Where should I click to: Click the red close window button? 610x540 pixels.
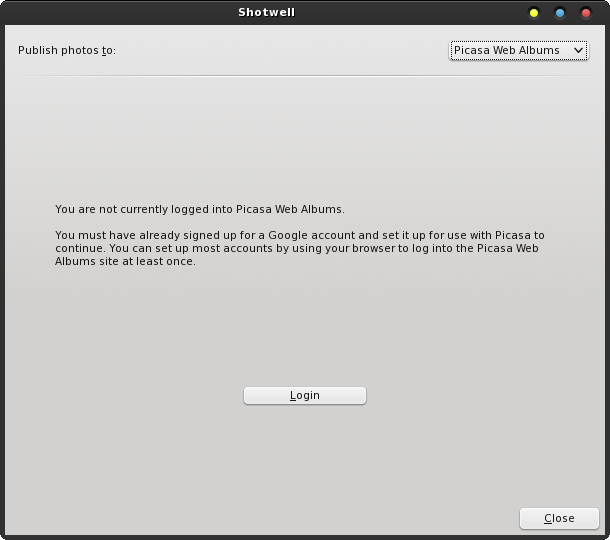tap(586, 13)
